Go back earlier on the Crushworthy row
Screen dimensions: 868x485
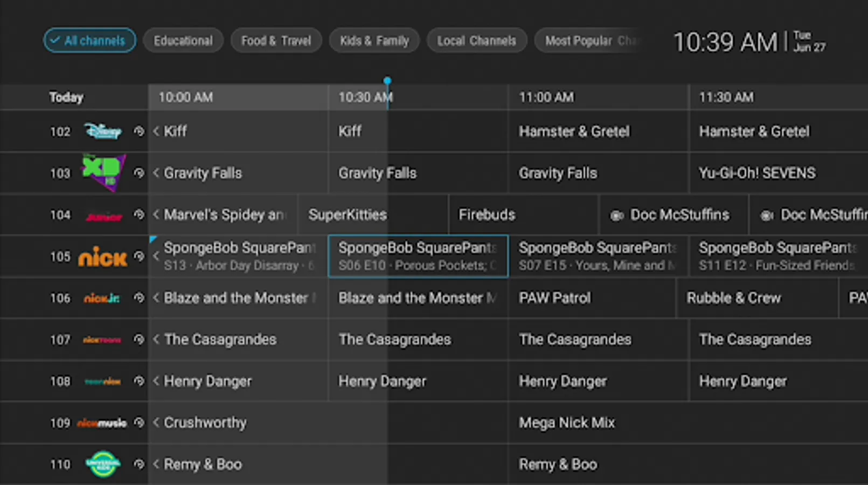156,422
